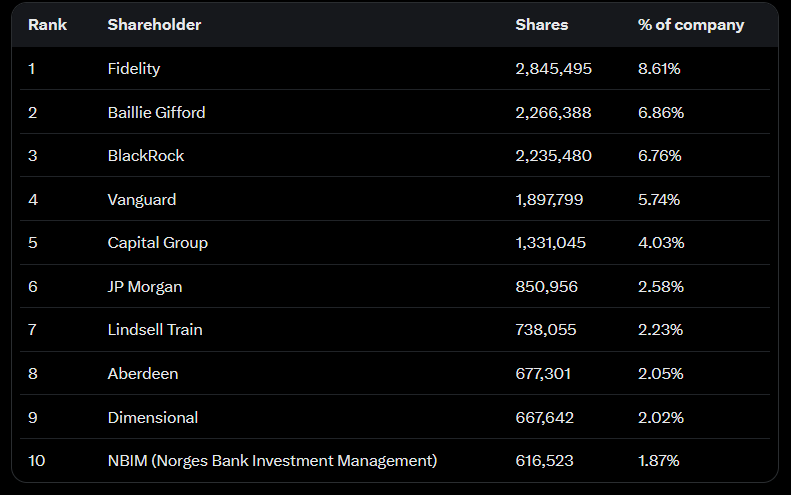Select the Fidelity shareholder name

(x=134, y=69)
